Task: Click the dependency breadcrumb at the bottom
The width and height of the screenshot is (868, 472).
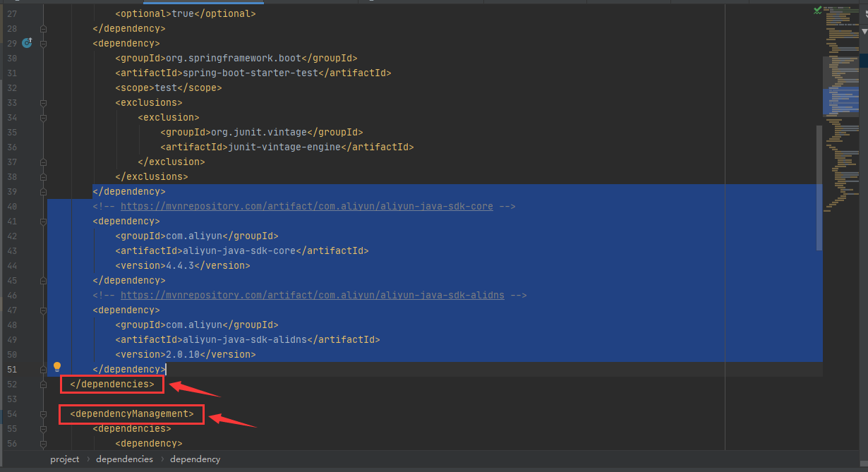Action: click(195, 459)
